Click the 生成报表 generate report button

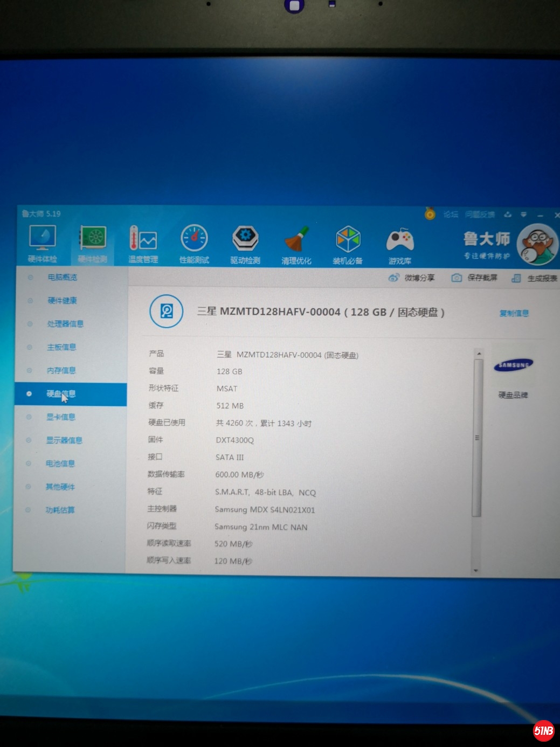534,278
